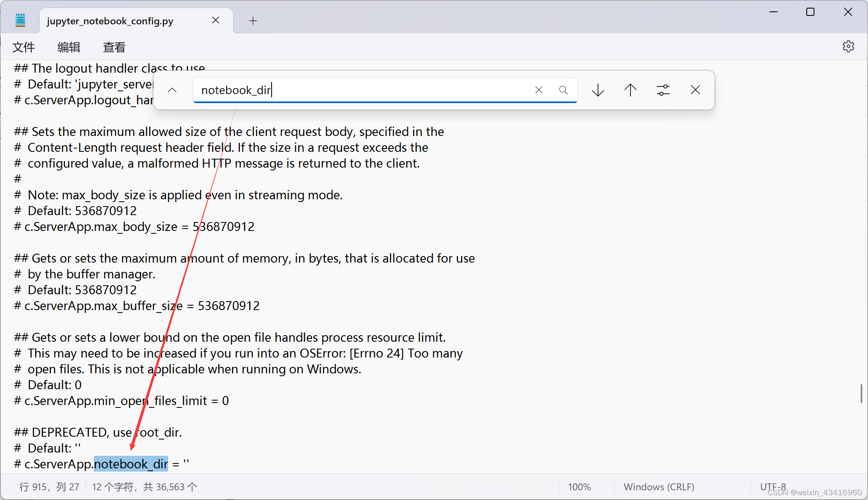Viewport: 868px width, 500px height.
Task: Clear the search text field
Action: 539,90
